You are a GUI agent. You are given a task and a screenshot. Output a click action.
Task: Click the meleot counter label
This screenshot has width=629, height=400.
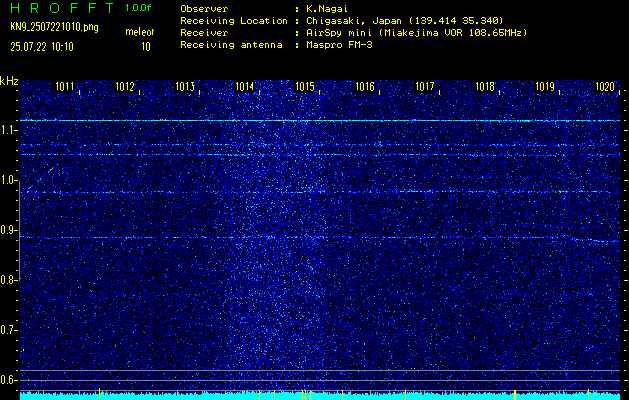(x=140, y=32)
